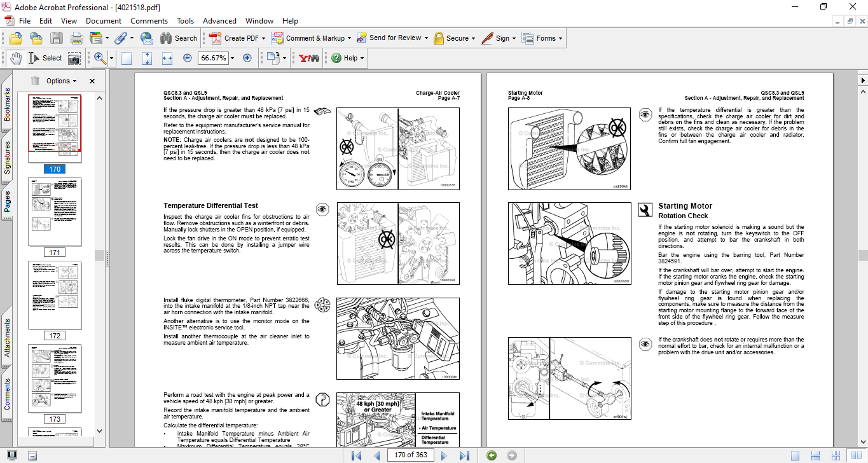868x463 pixels.
Task: Switch to Single Page layout
Action: point(795,455)
